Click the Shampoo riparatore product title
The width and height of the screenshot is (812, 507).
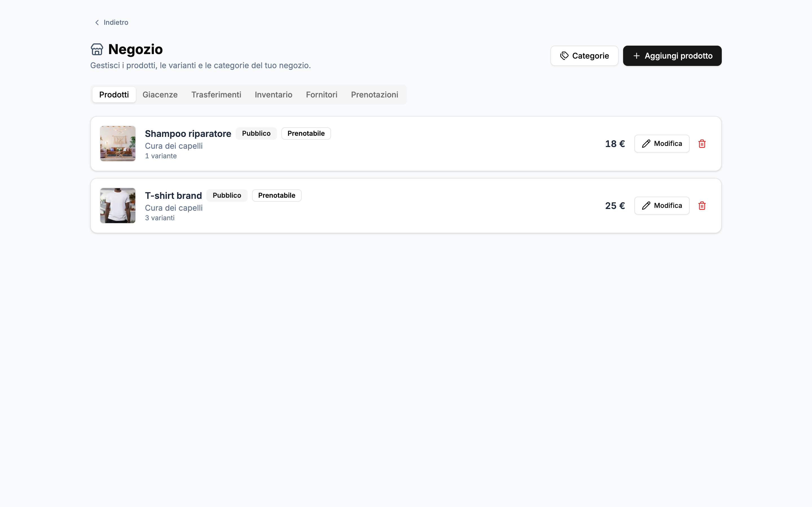(188, 134)
